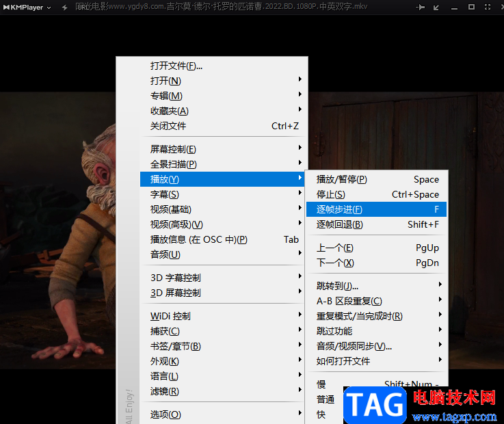The width and height of the screenshot is (504, 424).
Task: Open the 滤镜(R) submenu
Action: tap(222, 392)
